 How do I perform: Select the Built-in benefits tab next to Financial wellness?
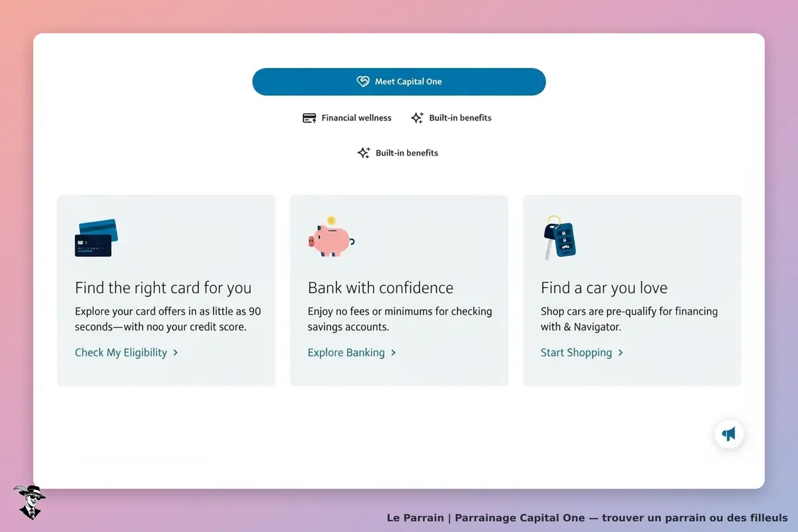point(451,118)
